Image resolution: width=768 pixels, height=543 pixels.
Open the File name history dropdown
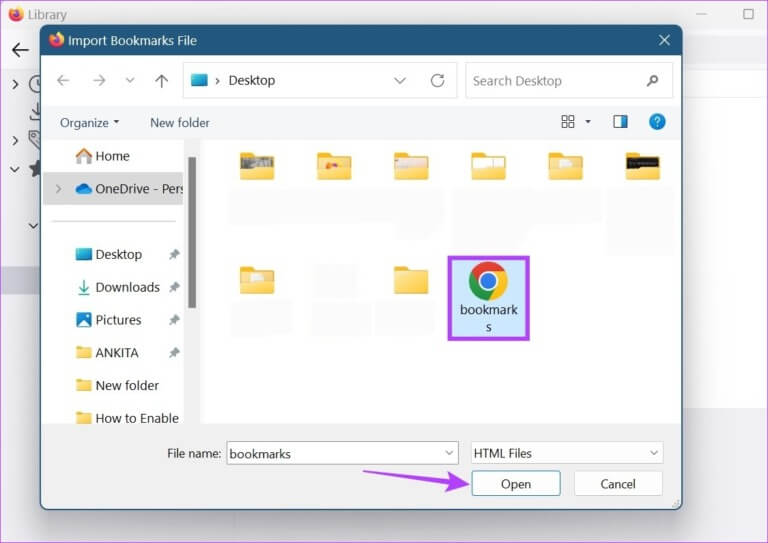(x=449, y=453)
